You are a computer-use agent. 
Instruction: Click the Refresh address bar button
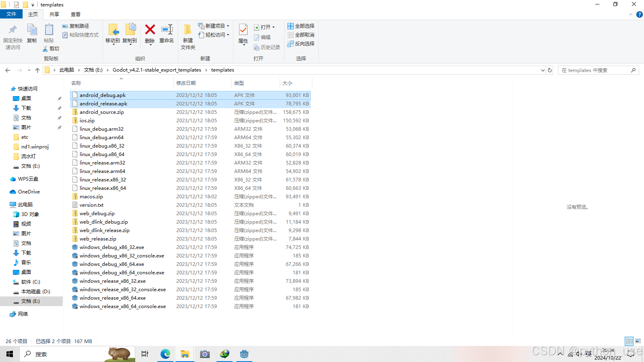(x=550, y=70)
